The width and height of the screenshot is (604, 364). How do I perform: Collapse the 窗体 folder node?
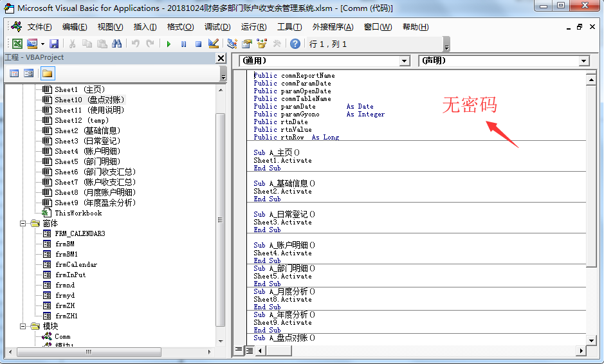coord(23,223)
